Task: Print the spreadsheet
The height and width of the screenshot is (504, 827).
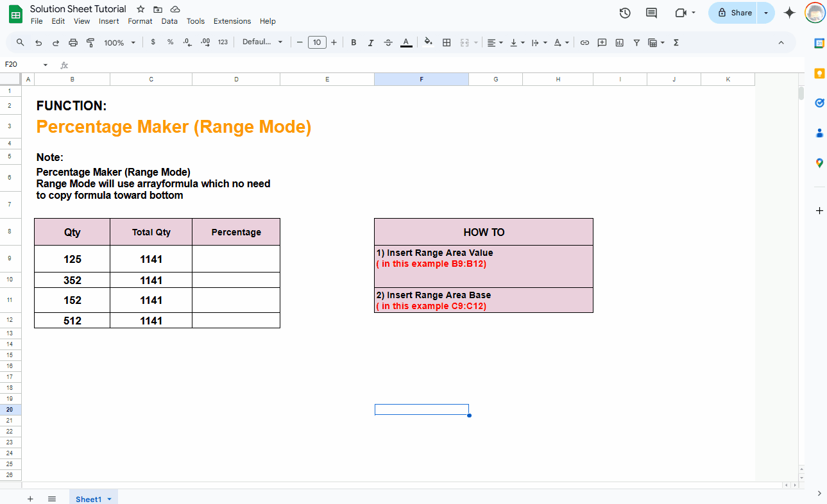Action: pos(73,42)
